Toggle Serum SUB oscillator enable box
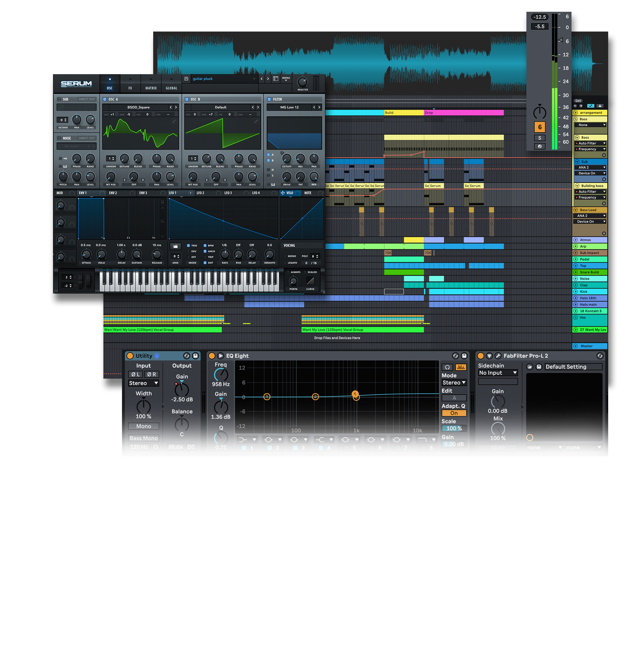Viewport: 644px width, 647px height. tap(59, 100)
